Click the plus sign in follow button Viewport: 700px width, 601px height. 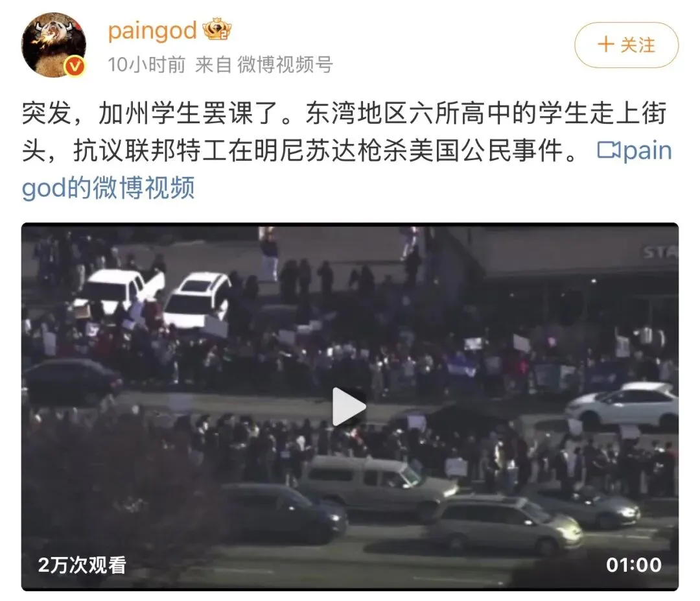pyautogui.click(x=606, y=45)
